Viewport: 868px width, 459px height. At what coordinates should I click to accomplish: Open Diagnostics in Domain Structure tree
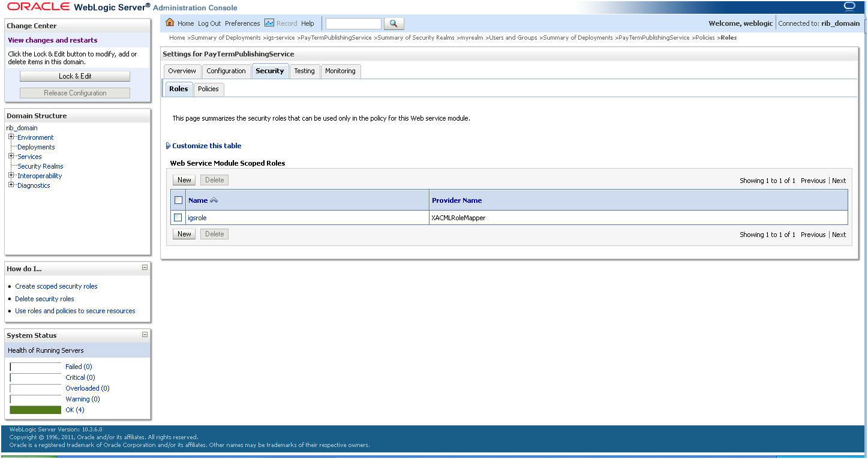pyautogui.click(x=34, y=185)
